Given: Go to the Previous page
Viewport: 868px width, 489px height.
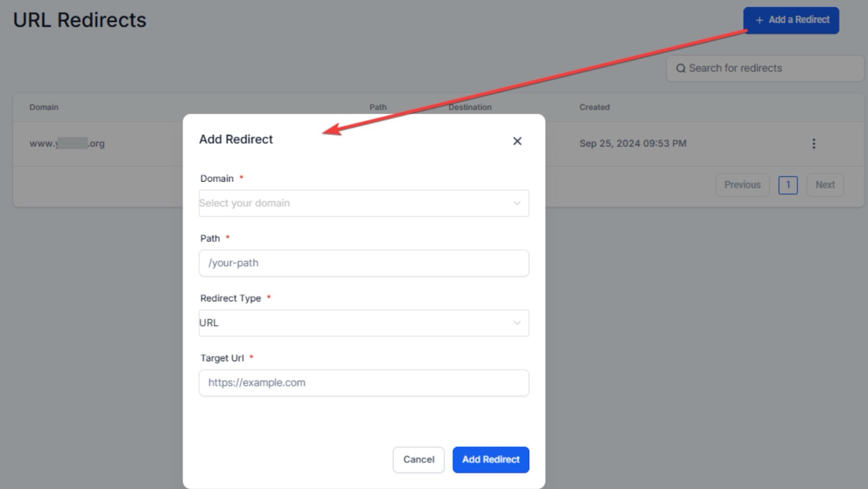Looking at the screenshot, I should [x=742, y=185].
